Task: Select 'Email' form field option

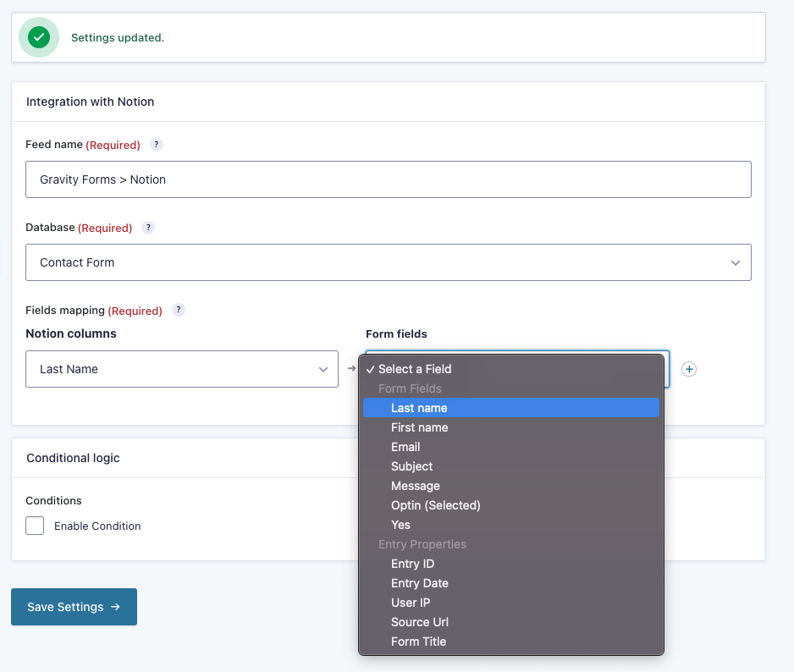Action: coord(511,447)
